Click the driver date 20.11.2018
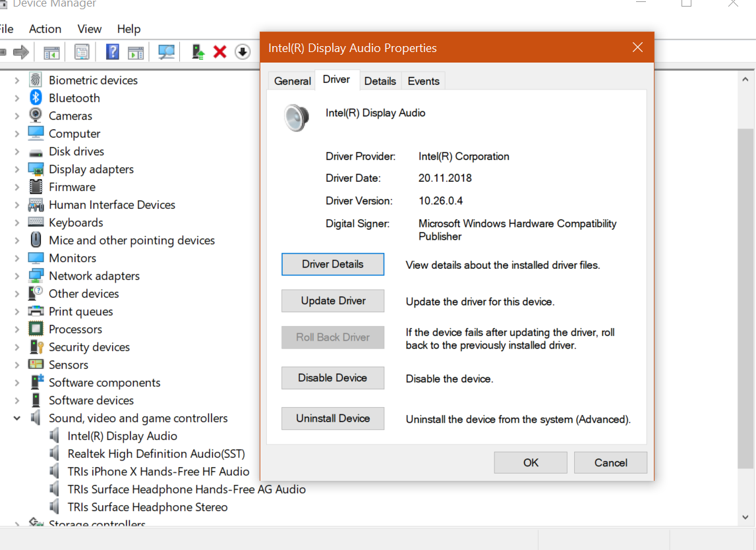 tap(445, 178)
